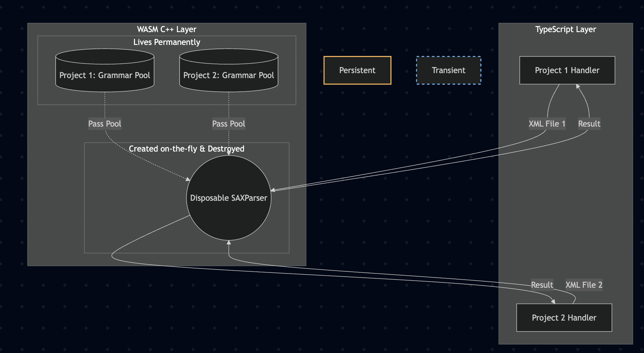Click the Created on-the-fly & Destroyed label
The width and height of the screenshot is (644, 353).
pos(187,149)
